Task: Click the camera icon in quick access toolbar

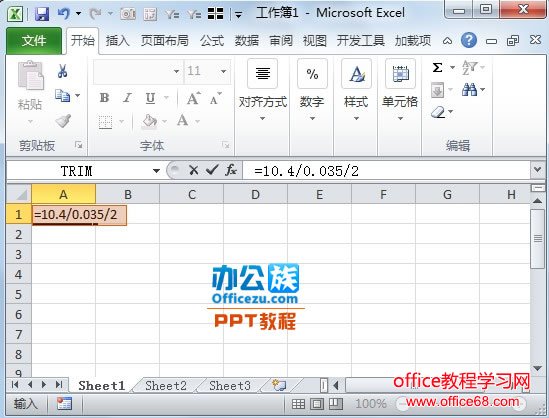Action: 128,14
